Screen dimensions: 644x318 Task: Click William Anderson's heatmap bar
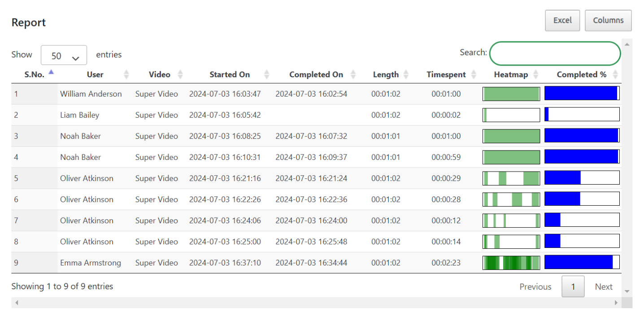tap(511, 94)
